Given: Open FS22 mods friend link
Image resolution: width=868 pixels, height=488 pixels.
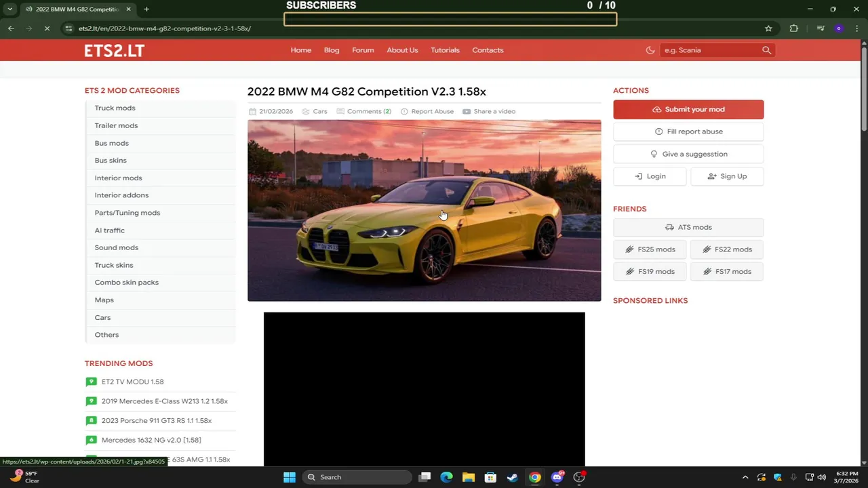Looking at the screenshot, I should [727, 249].
